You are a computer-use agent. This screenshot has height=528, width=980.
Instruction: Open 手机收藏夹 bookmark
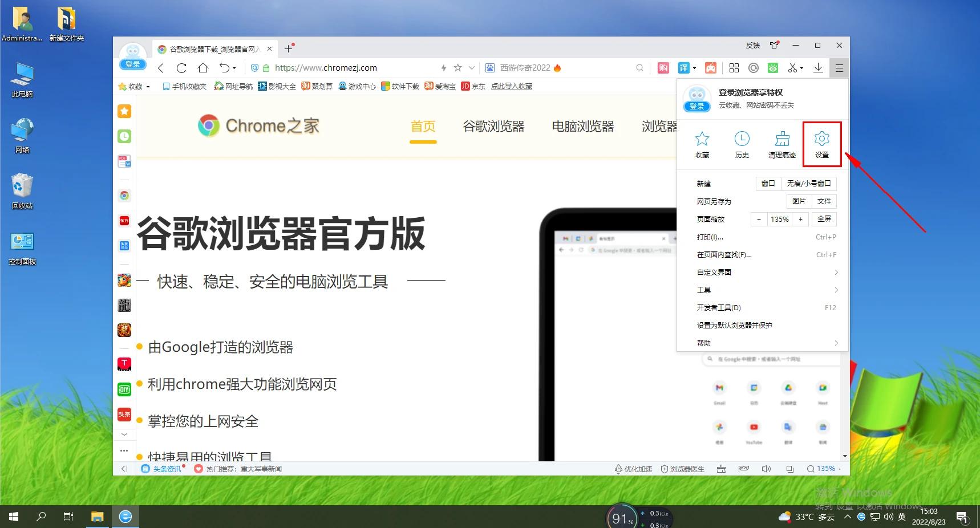click(x=184, y=87)
